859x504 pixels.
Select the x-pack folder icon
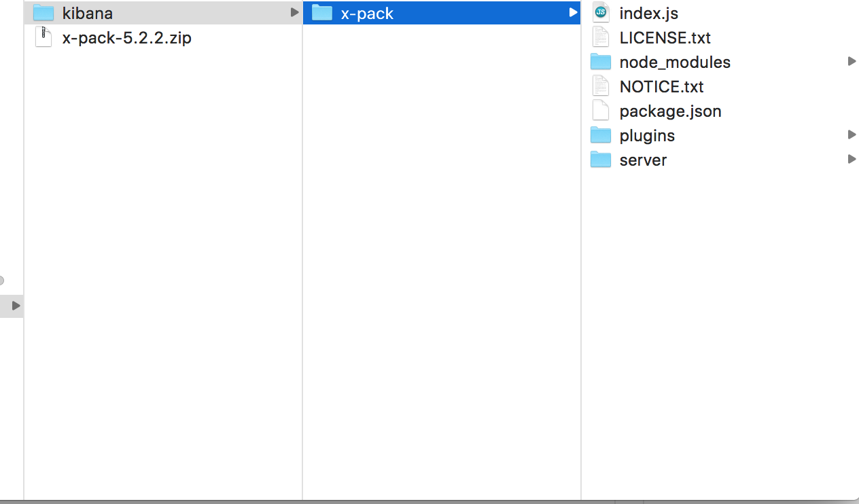322,13
